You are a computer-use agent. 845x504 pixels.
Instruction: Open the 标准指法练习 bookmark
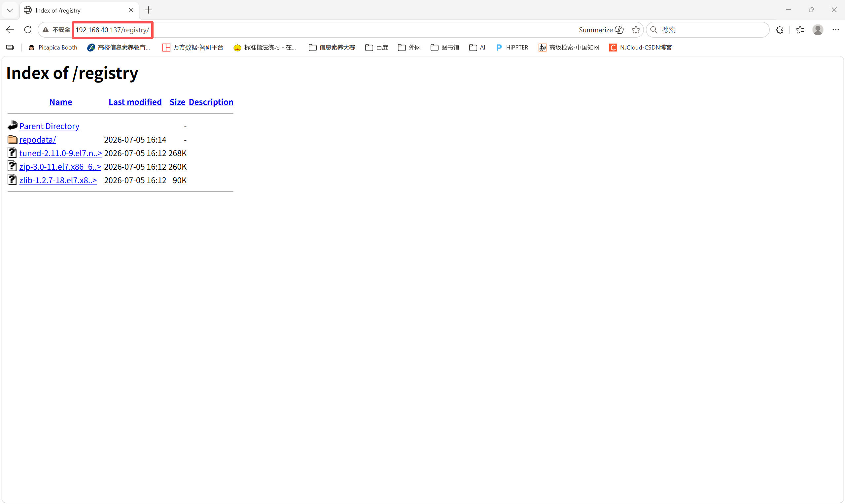(x=265, y=48)
